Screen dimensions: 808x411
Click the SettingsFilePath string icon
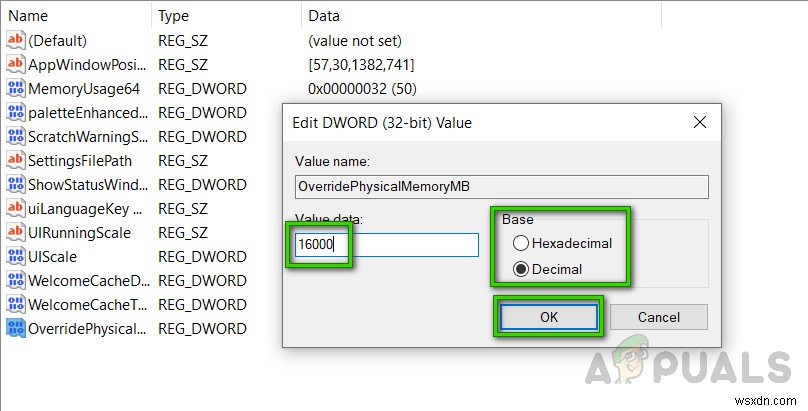[x=15, y=160]
